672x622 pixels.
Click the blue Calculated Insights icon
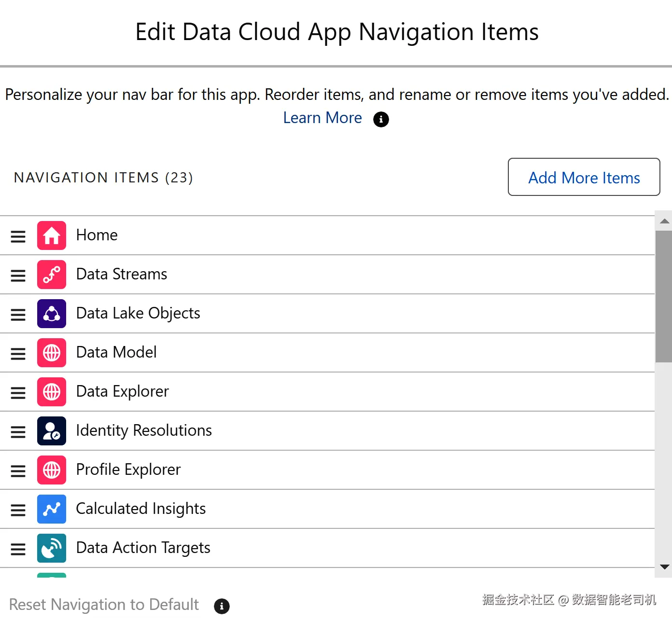pyautogui.click(x=52, y=509)
